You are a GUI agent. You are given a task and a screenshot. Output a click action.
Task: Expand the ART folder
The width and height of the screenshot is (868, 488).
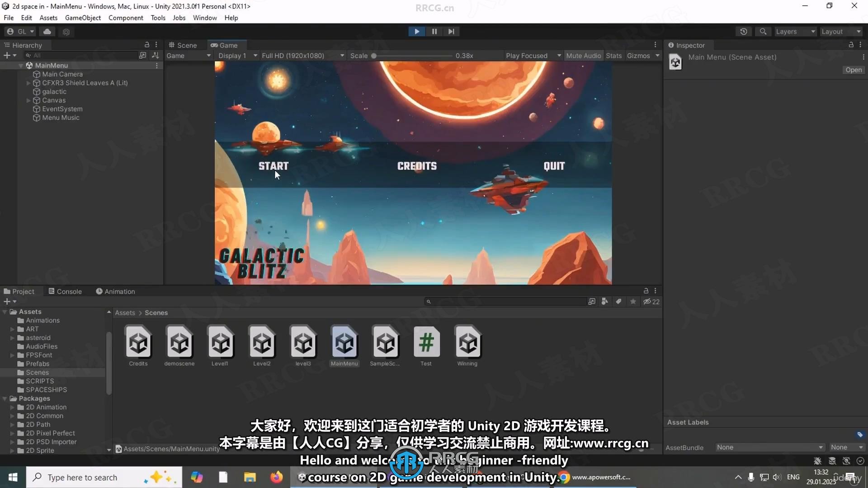tap(12, 329)
